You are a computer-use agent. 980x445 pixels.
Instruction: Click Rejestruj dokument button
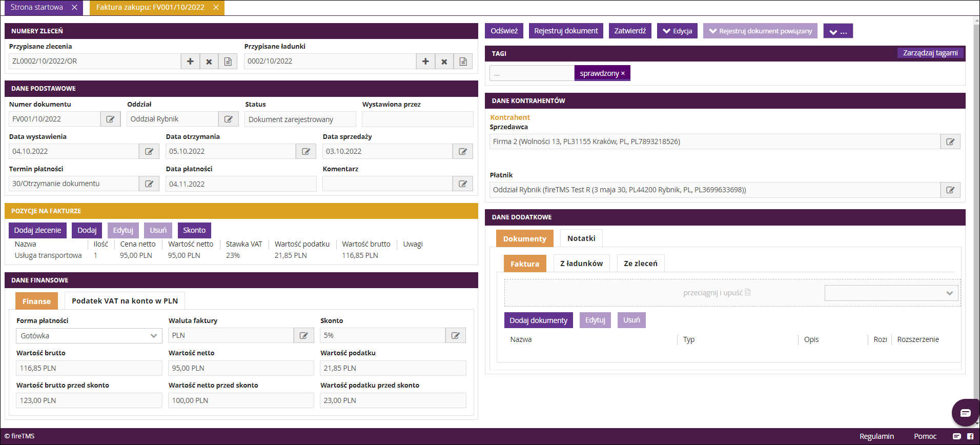[x=566, y=31]
